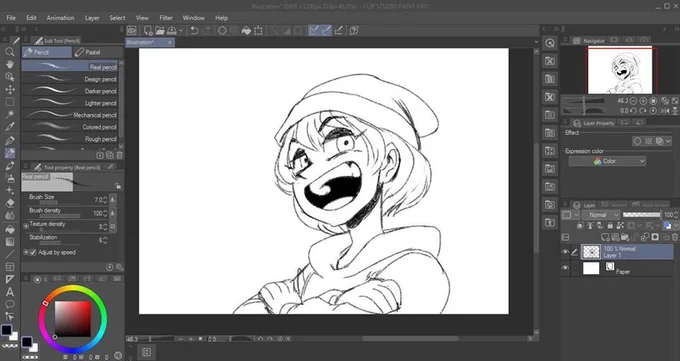
Task: Open the Filter menu
Action: pyautogui.click(x=166, y=18)
